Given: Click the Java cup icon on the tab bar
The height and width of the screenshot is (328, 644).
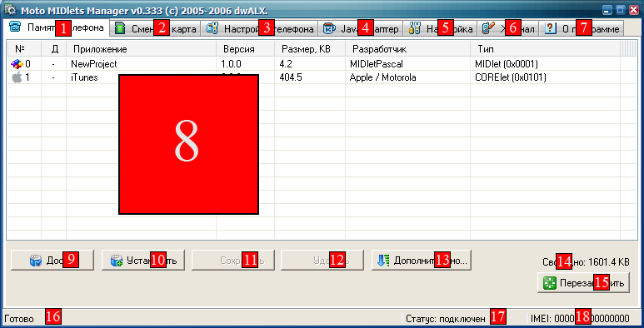Looking at the screenshot, I should pos(328,29).
